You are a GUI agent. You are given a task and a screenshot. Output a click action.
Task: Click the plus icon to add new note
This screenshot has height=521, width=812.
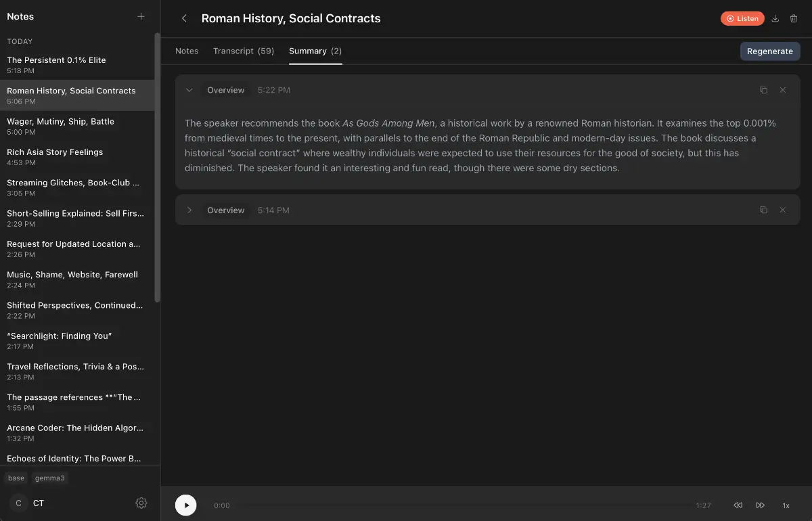pyautogui.click(x=141, y=16)
